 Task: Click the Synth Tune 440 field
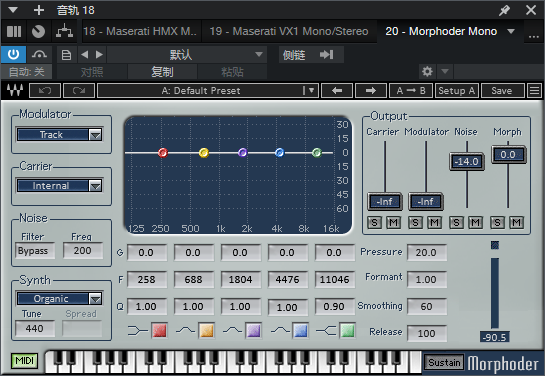point(34,328)
